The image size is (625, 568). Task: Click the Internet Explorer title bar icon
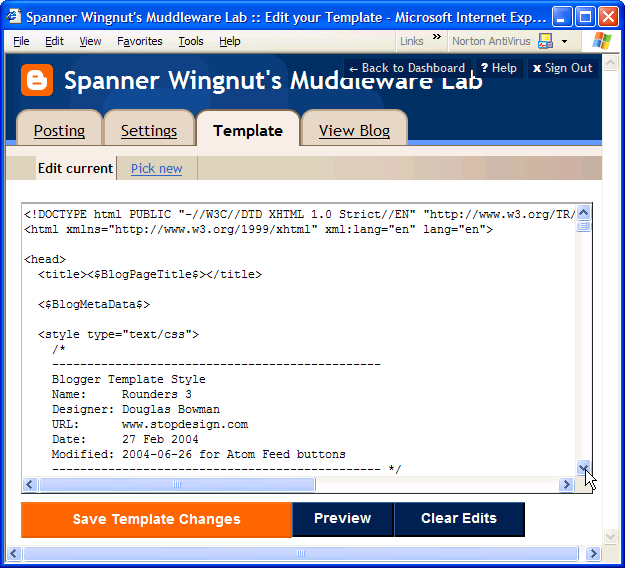coord(14,16)
